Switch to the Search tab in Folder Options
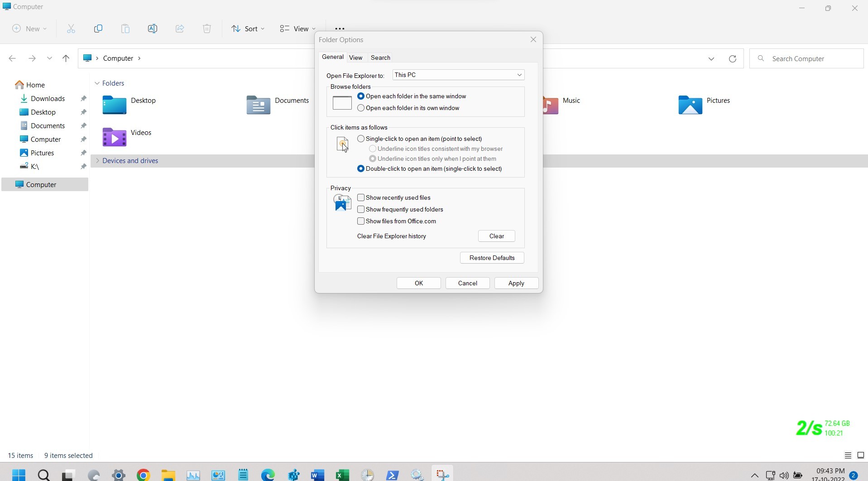The width and height of the screenshot is (868, 481). pos(380,58)
